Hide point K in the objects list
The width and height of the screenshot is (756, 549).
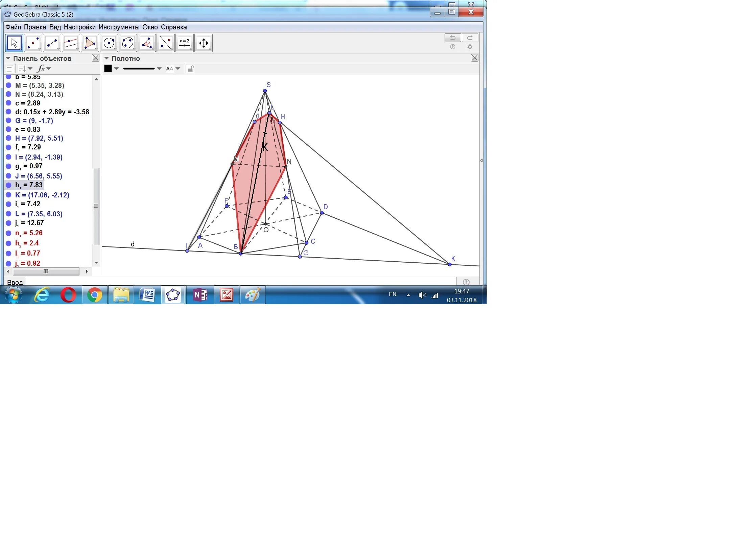(x=9, y=195)
